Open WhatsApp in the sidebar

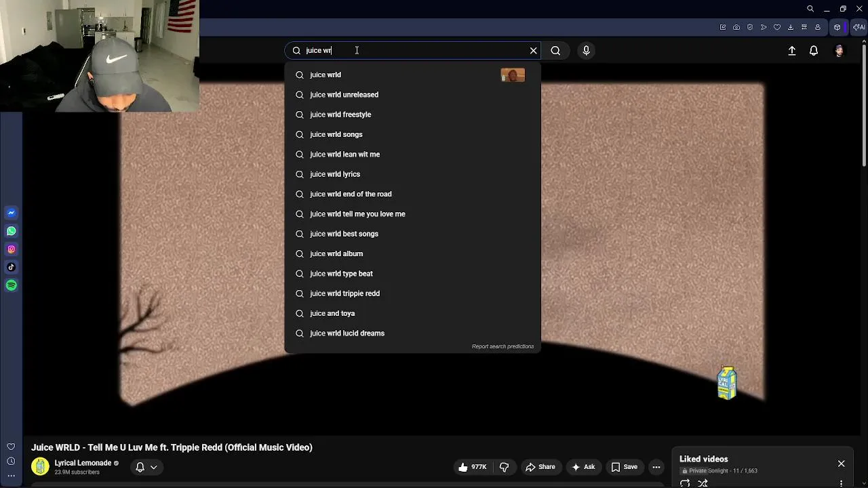tap(11, 231)
